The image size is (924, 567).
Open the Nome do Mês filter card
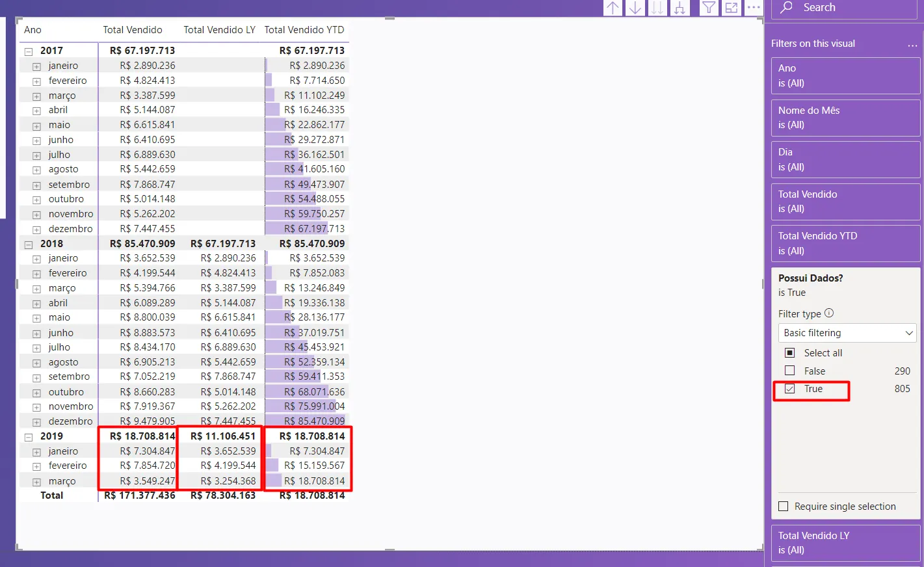[845, 118]
